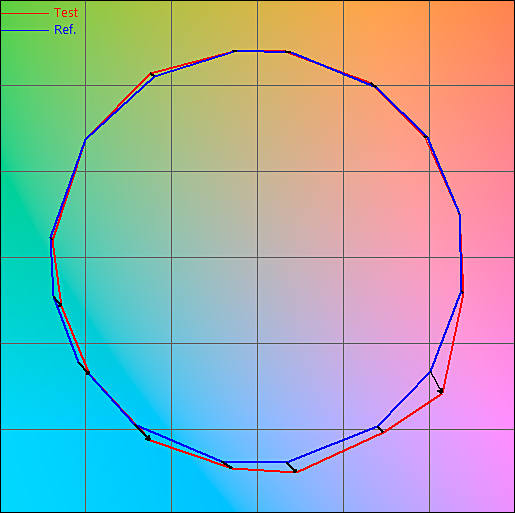Click the short black connector at lower-right purple area
Image resolution: width=515 pixels, height=513 pixels.
pos(380,430)
